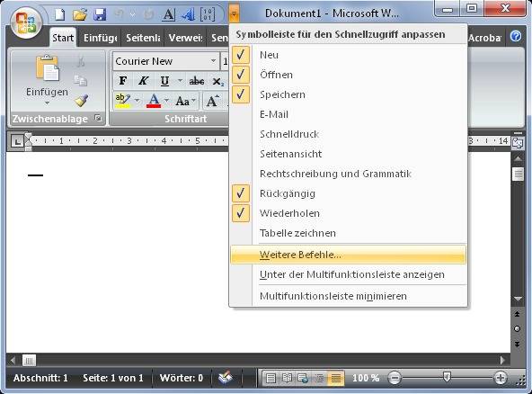Image resolution: width=532 pixels, height=394 pixels.
Task: Switch to full screen reading view
Action: [x=287, y=378]
